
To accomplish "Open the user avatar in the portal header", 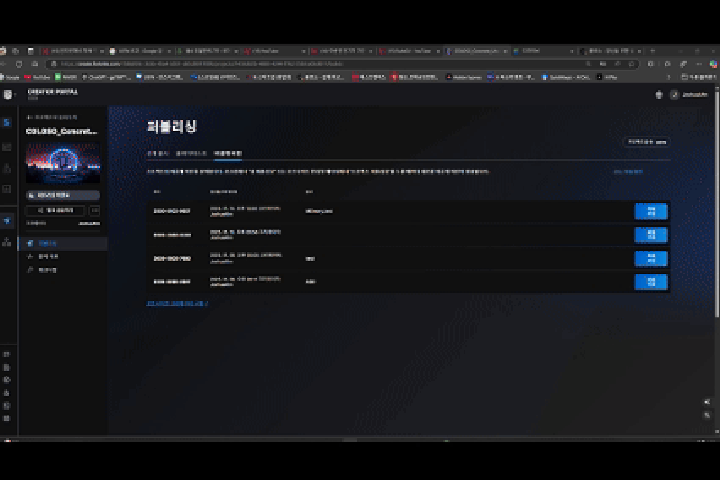I will coord(675,95).
